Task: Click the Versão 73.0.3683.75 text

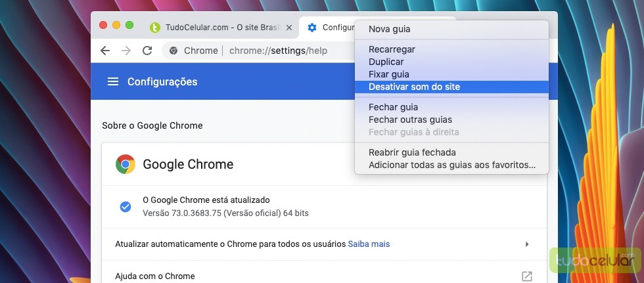Action: (x=225, y=213)
